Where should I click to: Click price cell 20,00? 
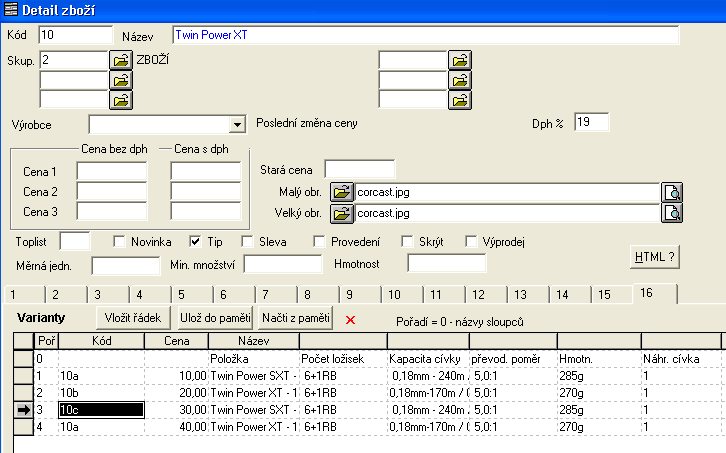click(176, 393)
